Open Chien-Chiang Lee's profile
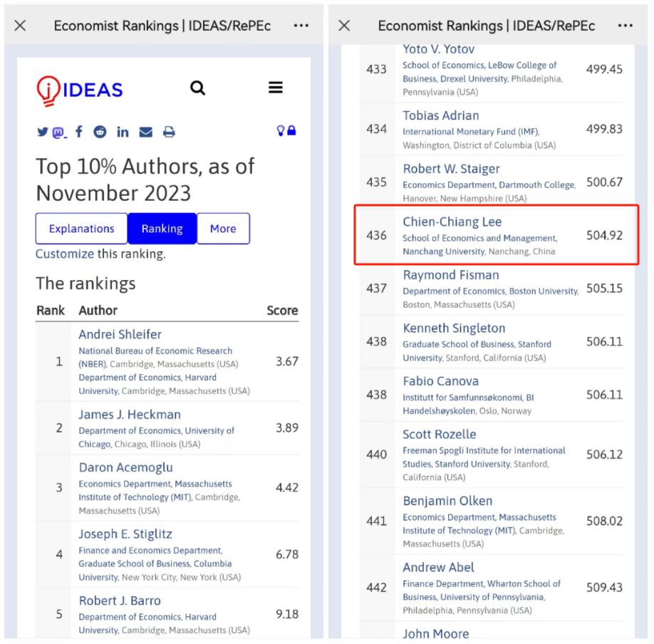The height and width of the screenshot is (644, 654). click(x=452, y=222)
